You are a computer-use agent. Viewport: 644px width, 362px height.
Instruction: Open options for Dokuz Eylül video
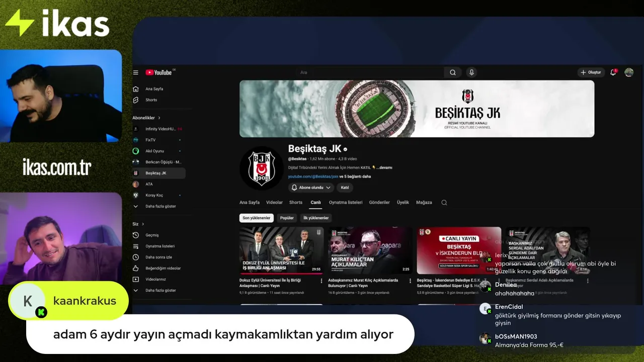tap(321, 281)
